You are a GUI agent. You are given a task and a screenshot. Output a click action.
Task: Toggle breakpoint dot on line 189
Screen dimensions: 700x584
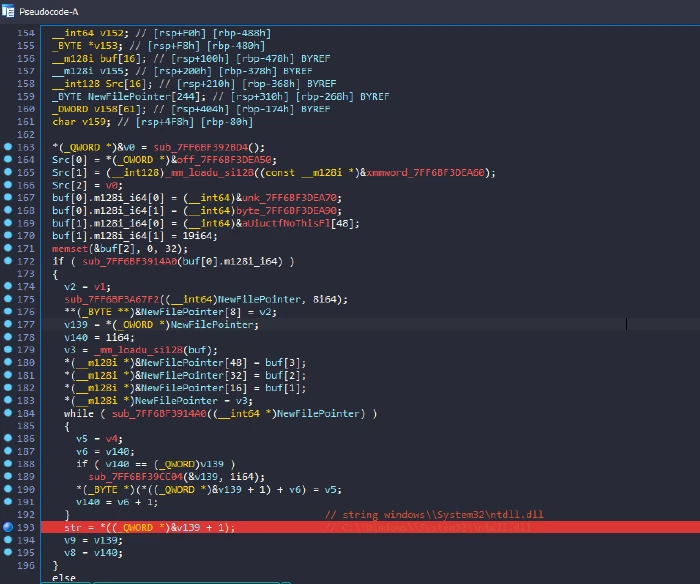point(8,476)
